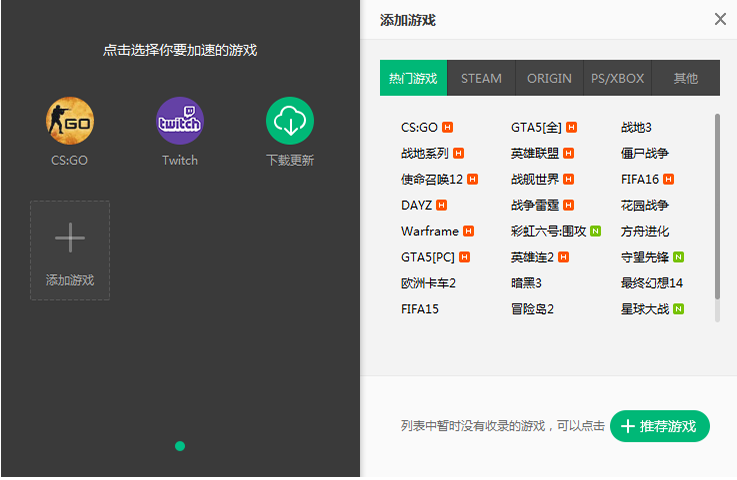This screenshot has height=480, width=737.
Task: Pick 方舟进化 from the list
Action: tap(644, 231)
